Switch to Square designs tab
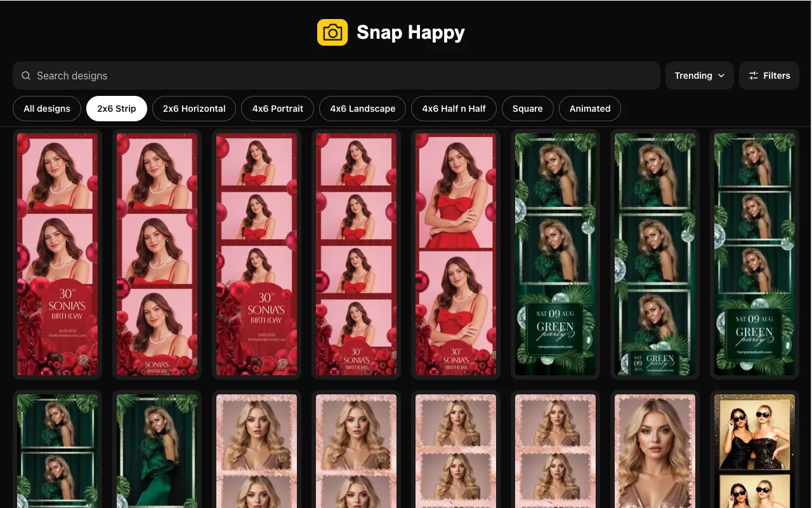 528,109
